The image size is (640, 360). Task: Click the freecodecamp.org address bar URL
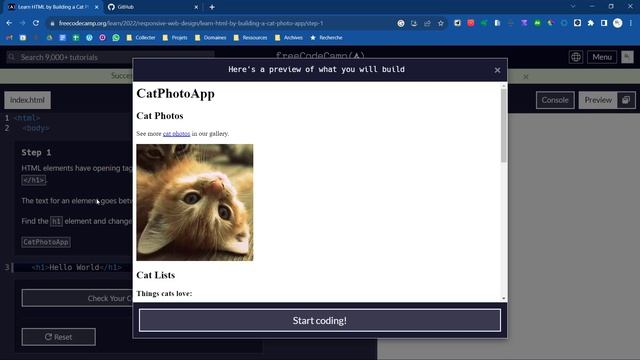(191, 23)
